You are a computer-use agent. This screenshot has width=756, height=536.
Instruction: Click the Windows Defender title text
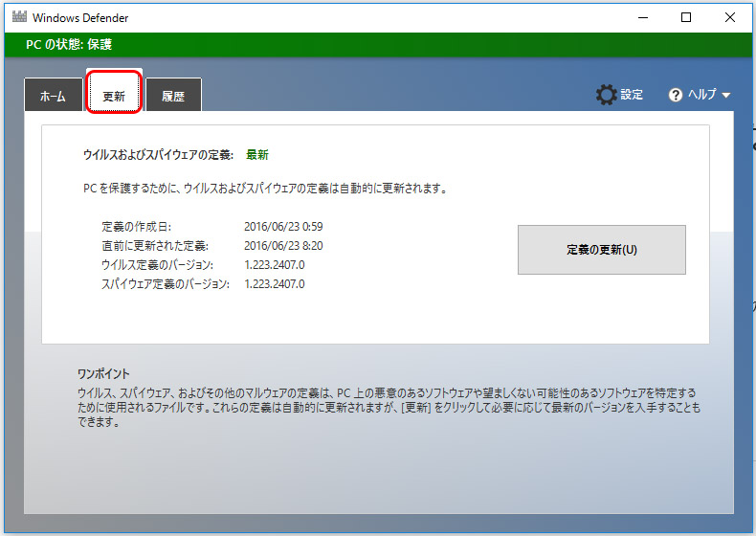(80, 18)
